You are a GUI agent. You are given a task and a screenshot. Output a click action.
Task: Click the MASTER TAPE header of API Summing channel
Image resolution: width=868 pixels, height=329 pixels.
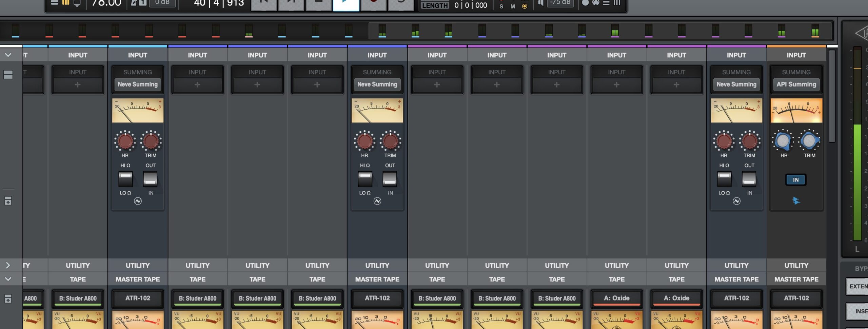[x=796, y=279]
